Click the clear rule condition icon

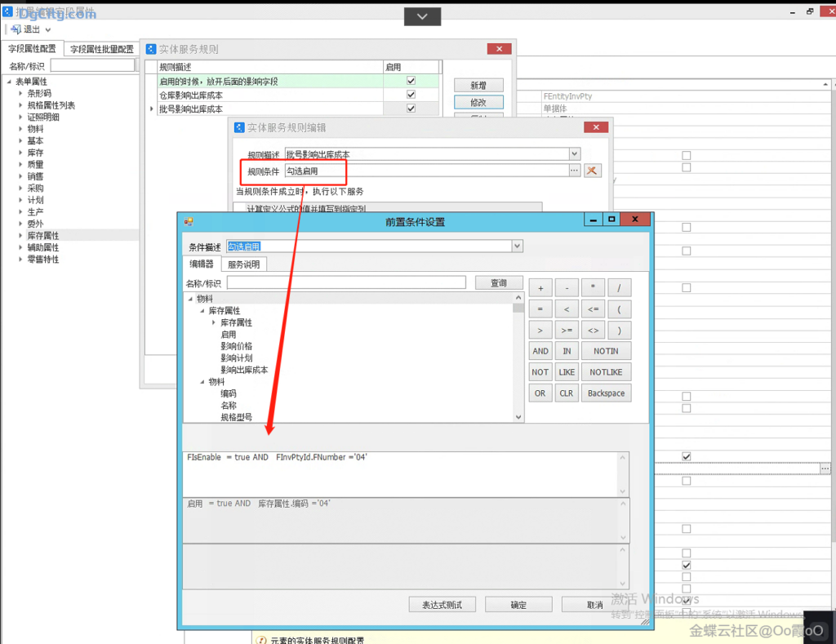[593, 171]
